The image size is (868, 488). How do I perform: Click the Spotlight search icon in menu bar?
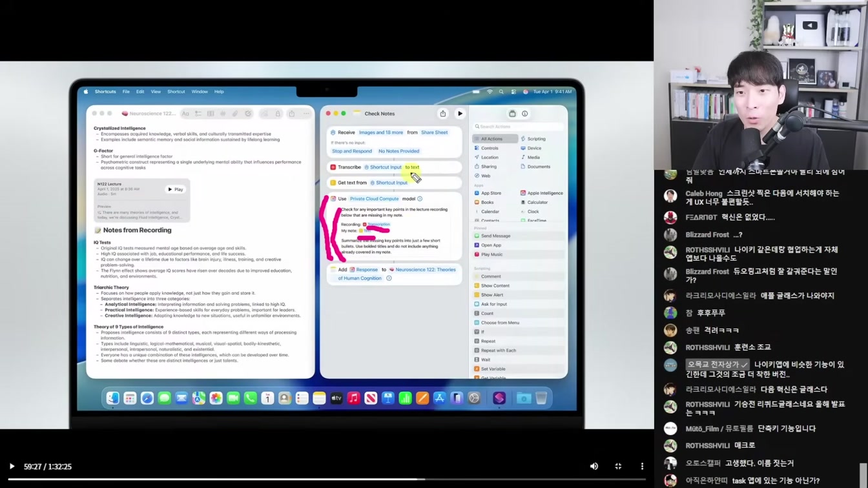[501, 92]
